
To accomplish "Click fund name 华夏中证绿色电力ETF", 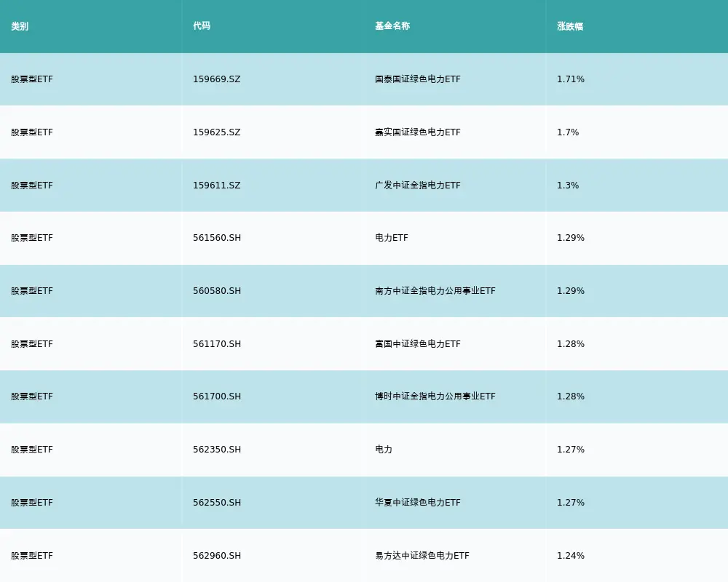I will [x=418, y=503].
